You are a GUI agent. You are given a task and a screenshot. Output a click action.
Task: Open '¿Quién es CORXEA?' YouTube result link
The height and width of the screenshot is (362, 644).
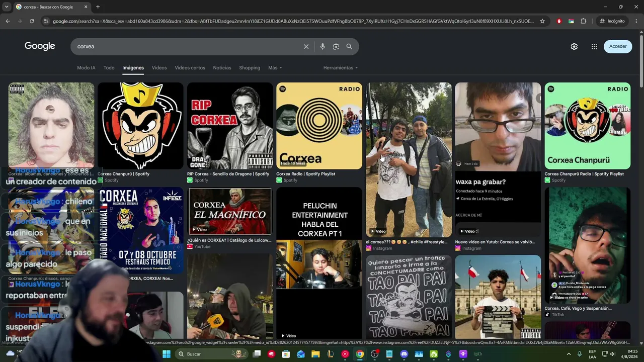(229, 240)
